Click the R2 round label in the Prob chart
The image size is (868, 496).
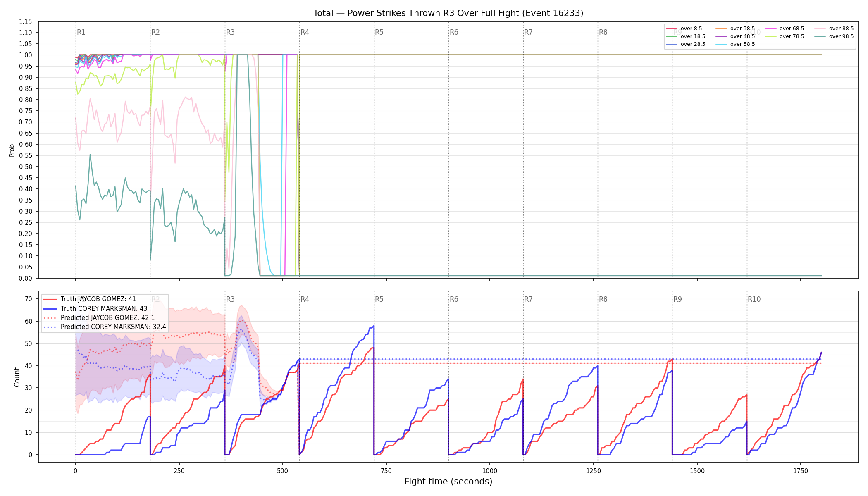pyautogui.click(x=155, y=32)
